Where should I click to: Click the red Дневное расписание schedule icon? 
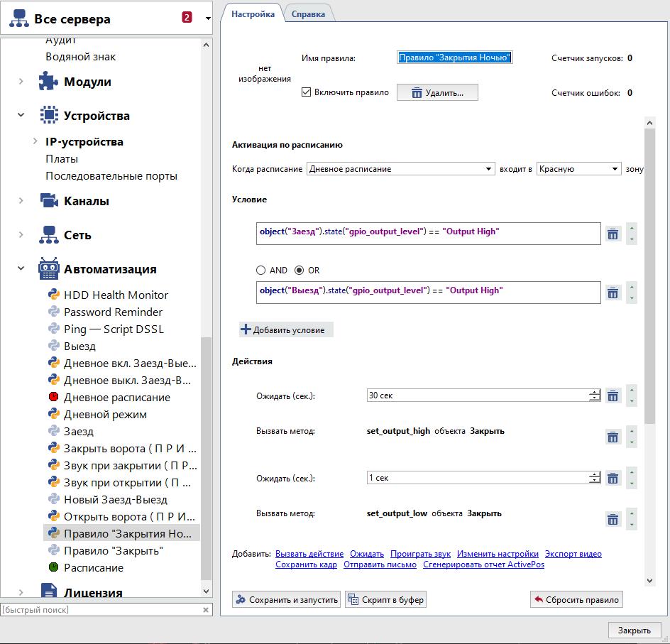click(53, 397)
